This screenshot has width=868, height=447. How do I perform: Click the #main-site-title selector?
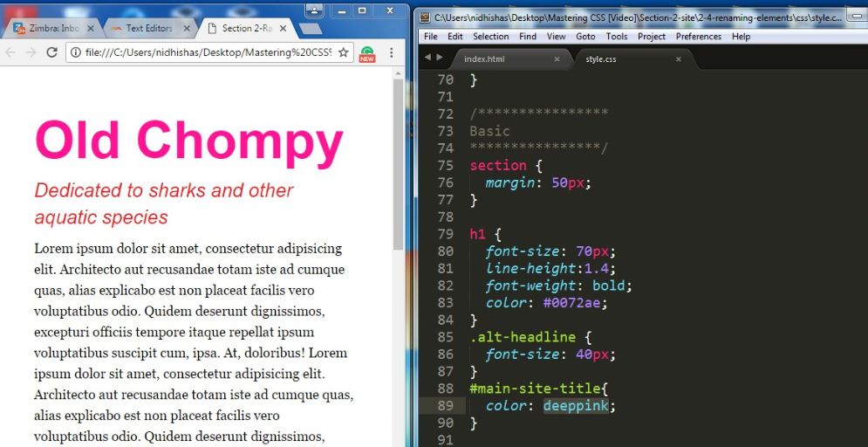point(534,389)
